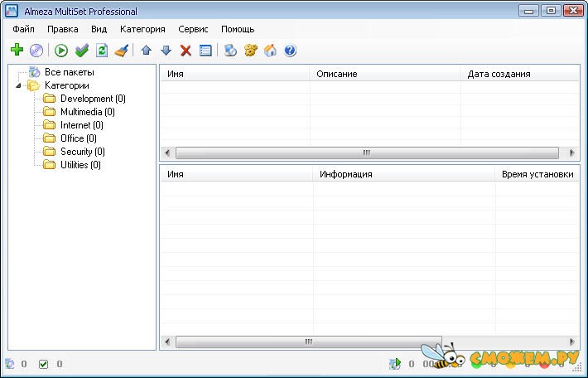Viewport: 588px width, 378px height.
Task: Click upper list horizontal scrollbar thumb
Action: (367, 153)
